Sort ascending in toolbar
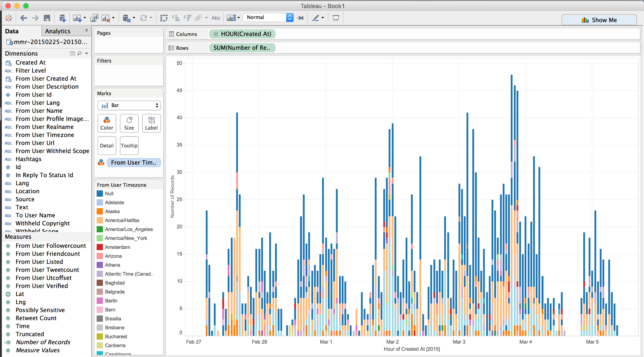The height and width of the screenshot is (357, 644). point(176,18)
